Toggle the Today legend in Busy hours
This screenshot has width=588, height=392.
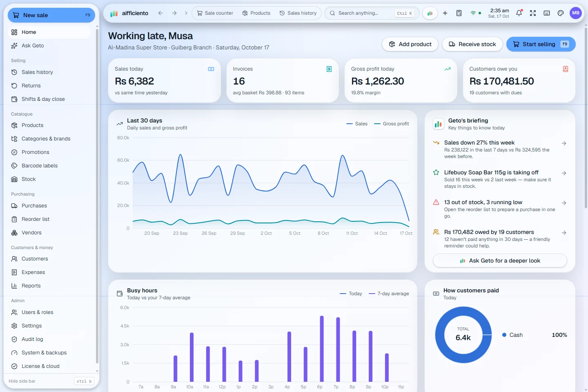pos(351,294)
